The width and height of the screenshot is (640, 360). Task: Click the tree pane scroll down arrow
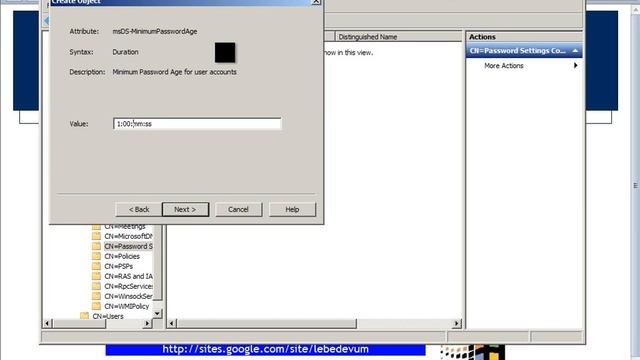[158, 313]
